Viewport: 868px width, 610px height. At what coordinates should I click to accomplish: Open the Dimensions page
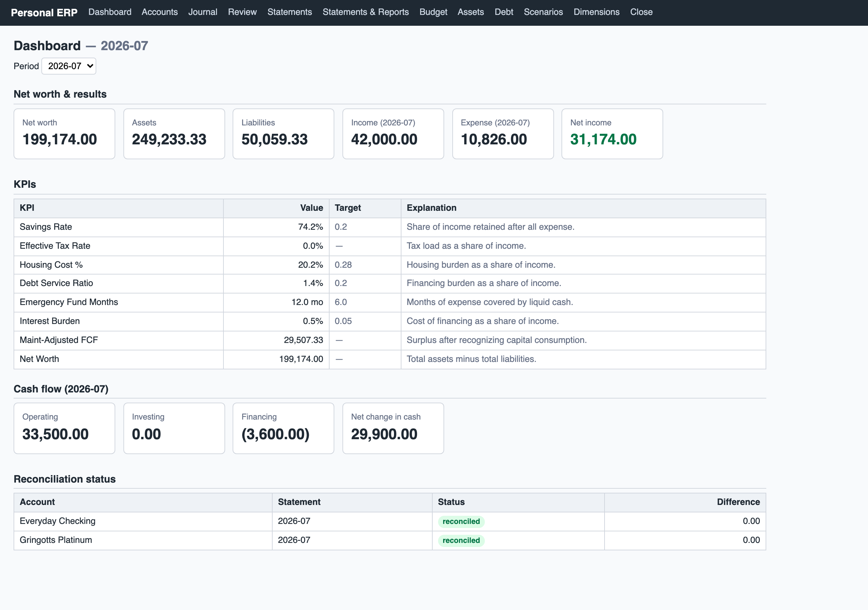tap(596, 12)
